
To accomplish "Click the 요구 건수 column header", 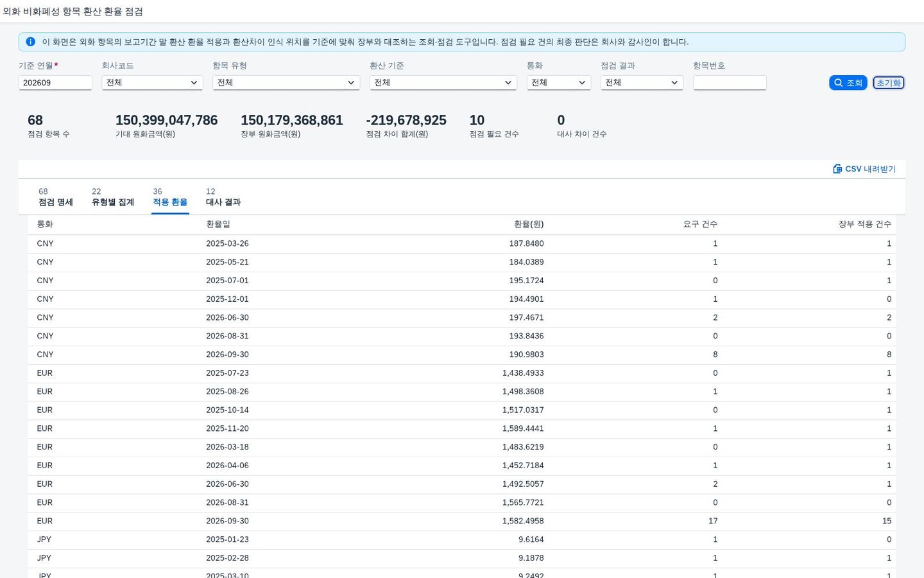I will 700,224.
